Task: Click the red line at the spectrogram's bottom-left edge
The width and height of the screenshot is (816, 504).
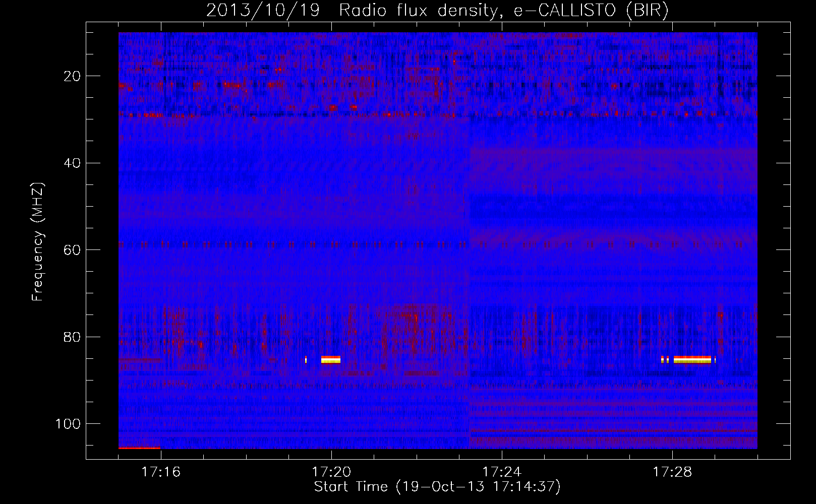Action: 139,448
